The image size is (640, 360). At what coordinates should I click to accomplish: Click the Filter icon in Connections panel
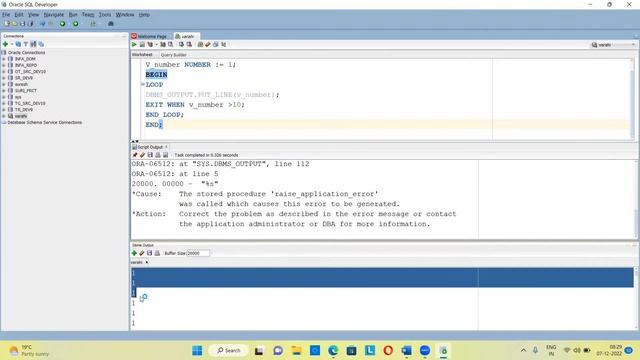pyautogui.click(x=26, y=44)
